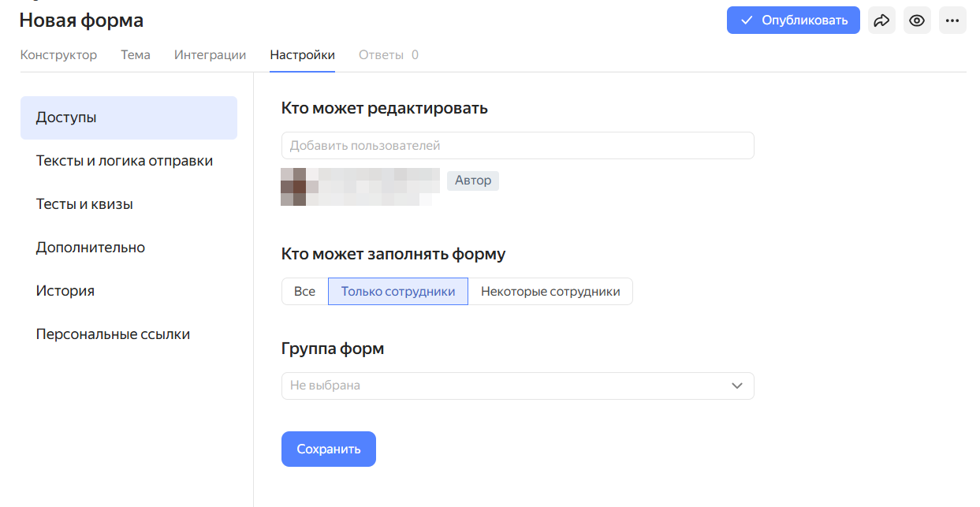This screenshot has height=507, width=980.
Task: Click the chevron next to 'Не выбрана'
Action: click(x=737, y=386)
